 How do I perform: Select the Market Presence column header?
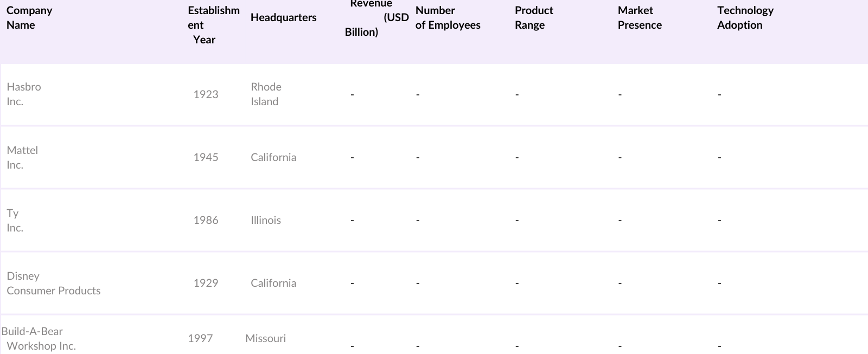(639, 18)
